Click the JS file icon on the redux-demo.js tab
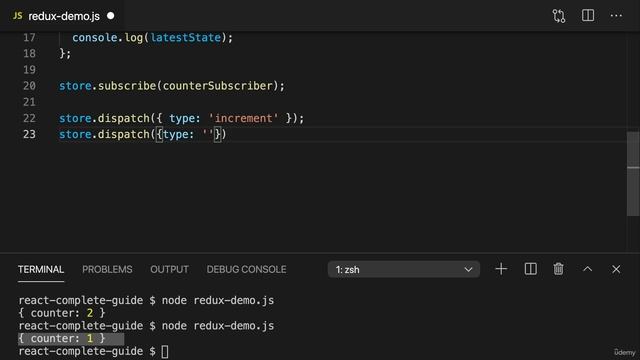 (18, 16)
